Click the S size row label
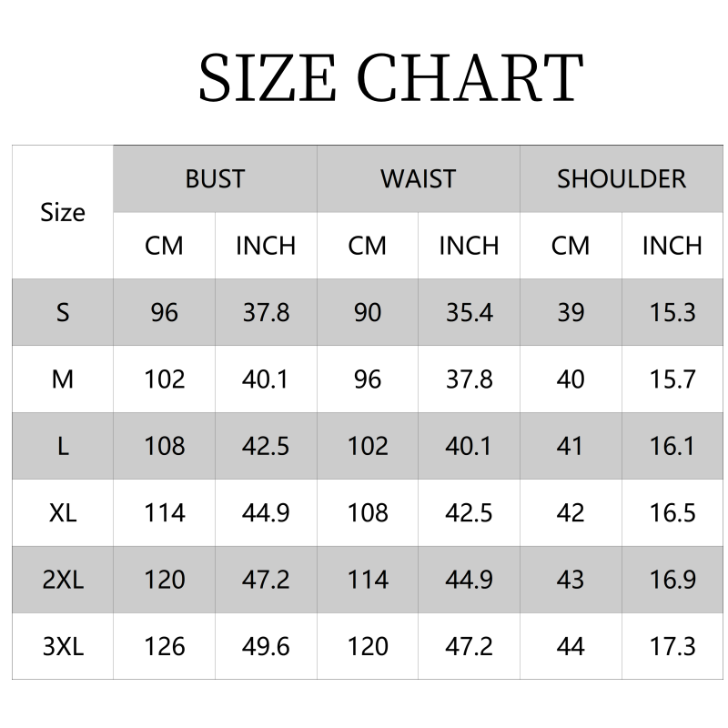 pos(63,312)
